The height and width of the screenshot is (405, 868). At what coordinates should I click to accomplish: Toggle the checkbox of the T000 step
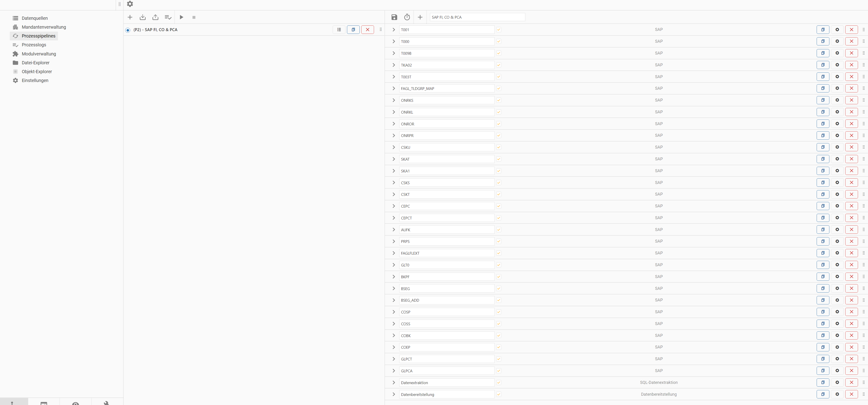click(x=499, y=41)
